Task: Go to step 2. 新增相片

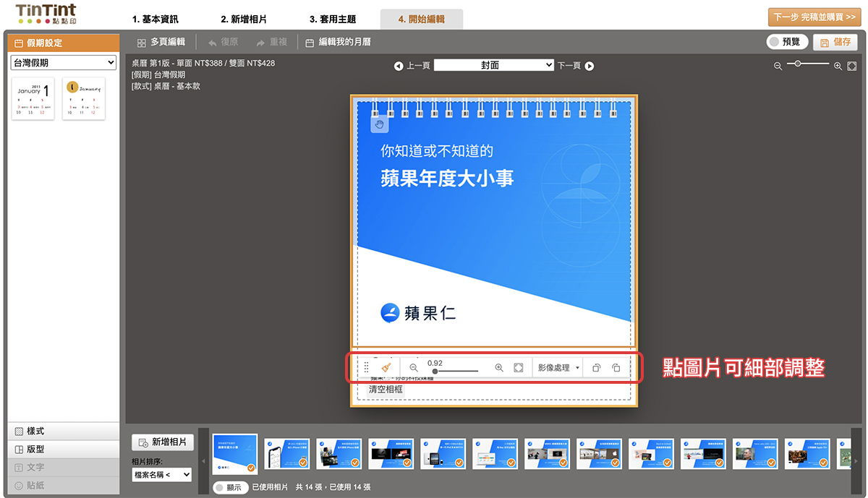Action: coord(244,19)
